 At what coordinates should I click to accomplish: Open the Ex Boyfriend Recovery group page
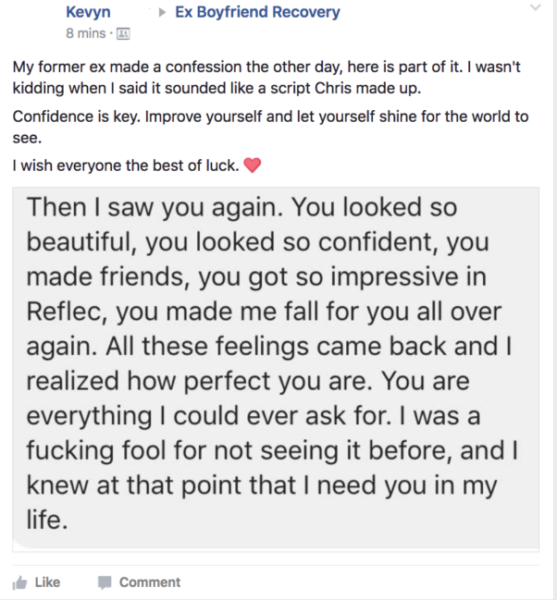click(257, 12)
